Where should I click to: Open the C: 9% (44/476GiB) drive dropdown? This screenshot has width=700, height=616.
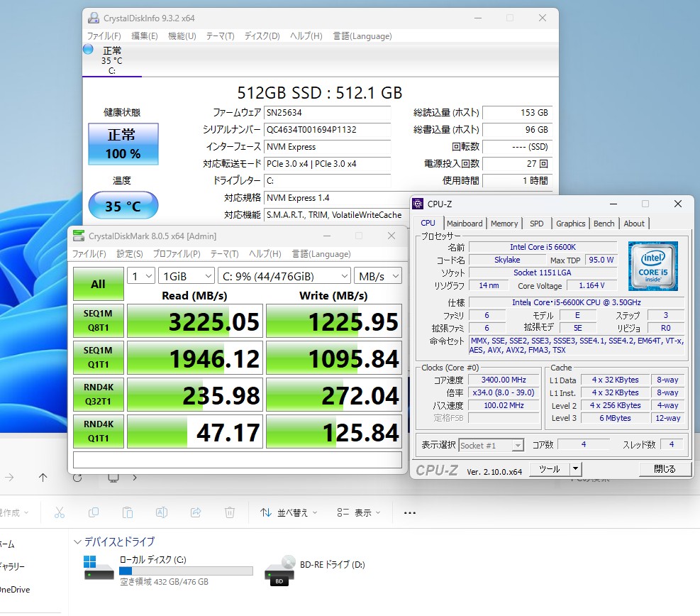[284, 276]
